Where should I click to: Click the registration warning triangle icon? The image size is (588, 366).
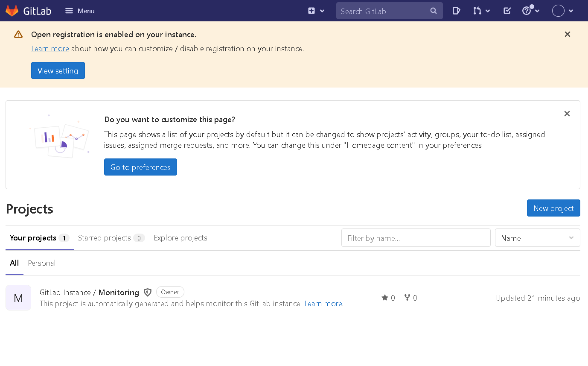click(18, 34)
